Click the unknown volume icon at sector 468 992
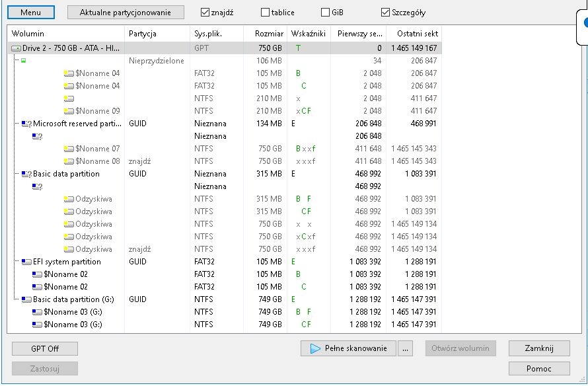 coord(37,186)
